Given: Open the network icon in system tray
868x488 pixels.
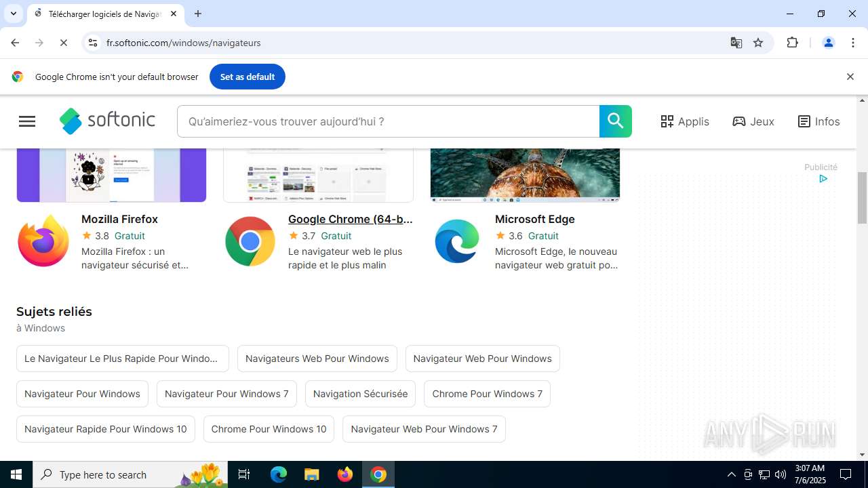Looking at the screenshot, I should tap(764, 474).
